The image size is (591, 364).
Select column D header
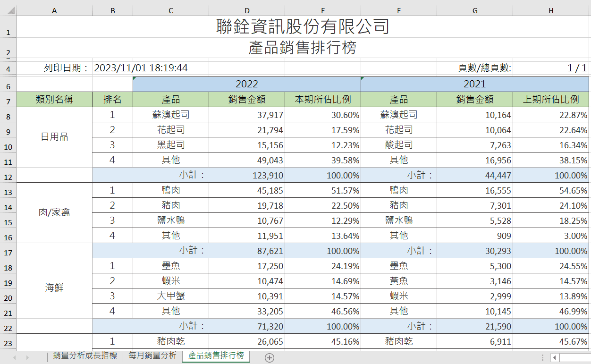(x=247, y=10)
